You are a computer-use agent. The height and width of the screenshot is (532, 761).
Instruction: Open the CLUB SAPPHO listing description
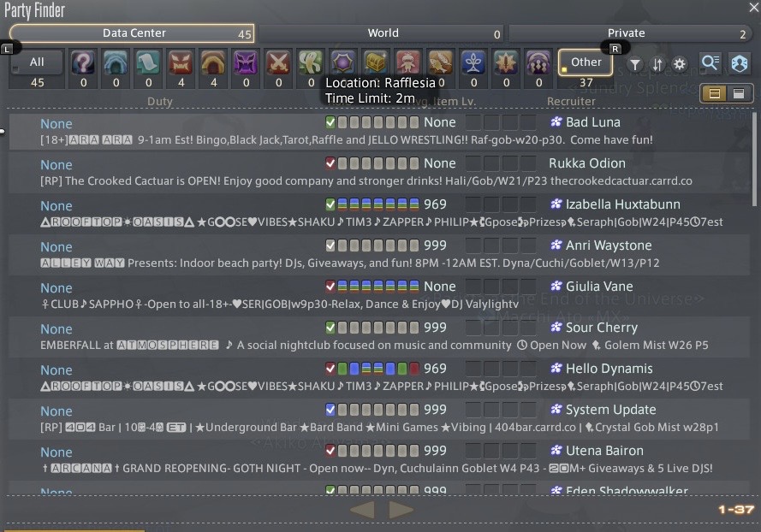point(280,304)
